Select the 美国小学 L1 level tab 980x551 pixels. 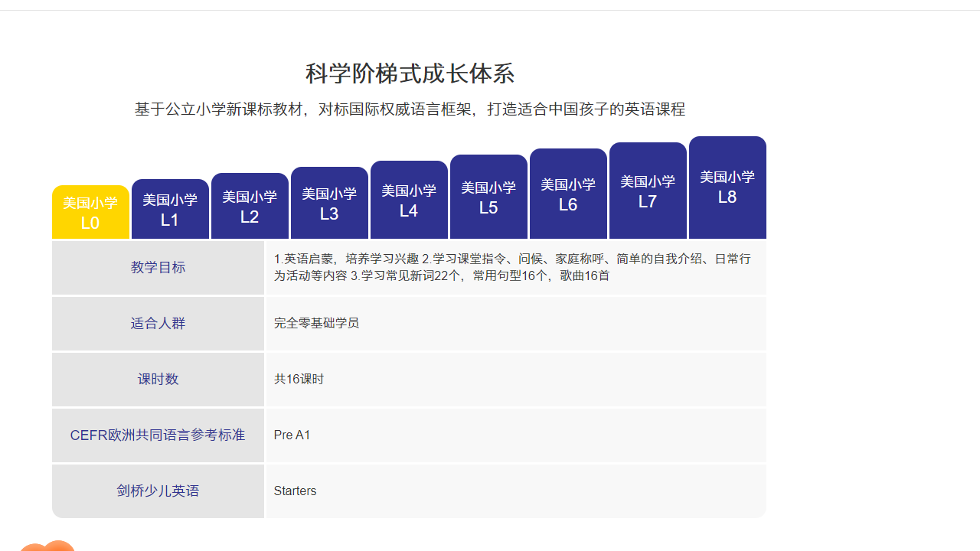[170, 204]
